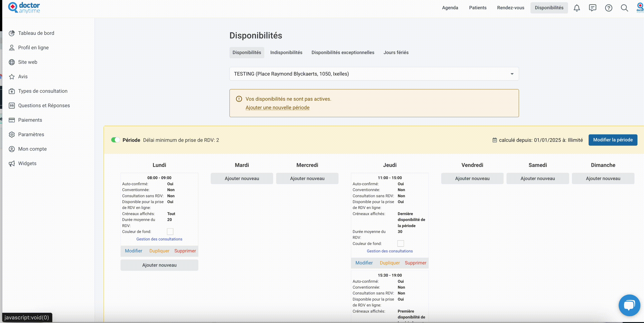Screen dimensions: 644x323
Task: Click the Site web globe icon
Action: [x=12, y=62]
